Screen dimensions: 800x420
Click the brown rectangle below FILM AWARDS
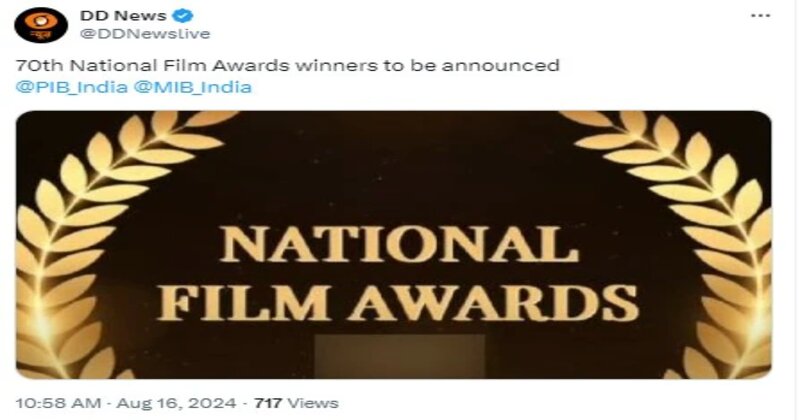[399, 356]
